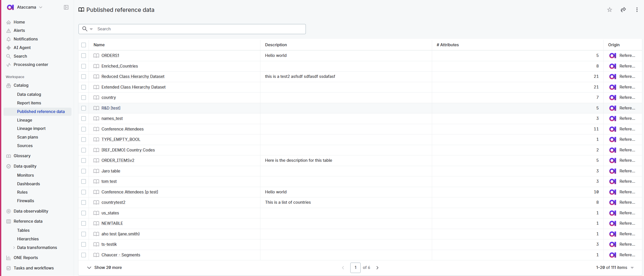
Task: Check the ORDERS1 row checkbox
Action: tap(84, 55)
